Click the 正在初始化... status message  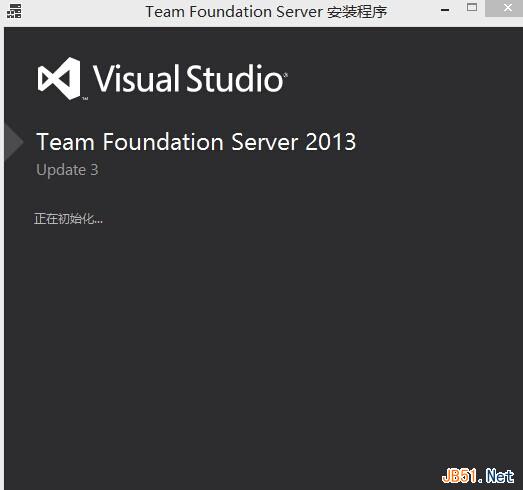pos(68,219)
